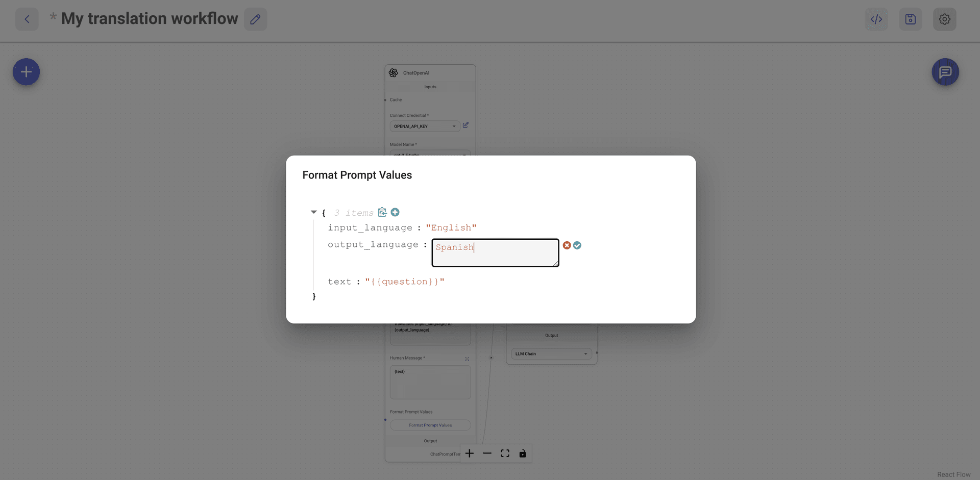Open the chat message panel

945,72
